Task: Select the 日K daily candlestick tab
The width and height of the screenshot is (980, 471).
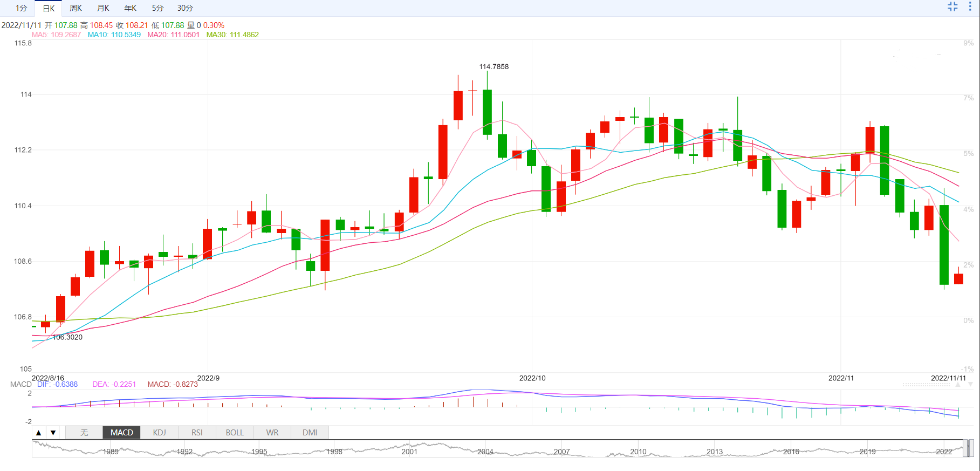Action: click(49, 8)
